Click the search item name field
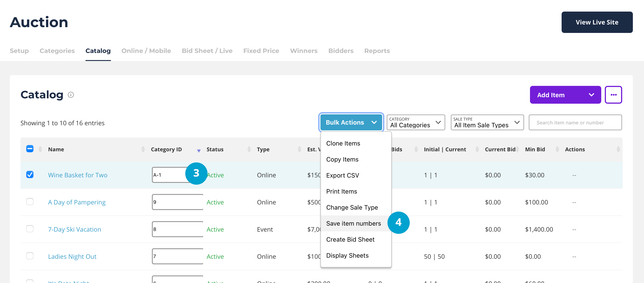This screenshot has height=283, width=644. 575,123
